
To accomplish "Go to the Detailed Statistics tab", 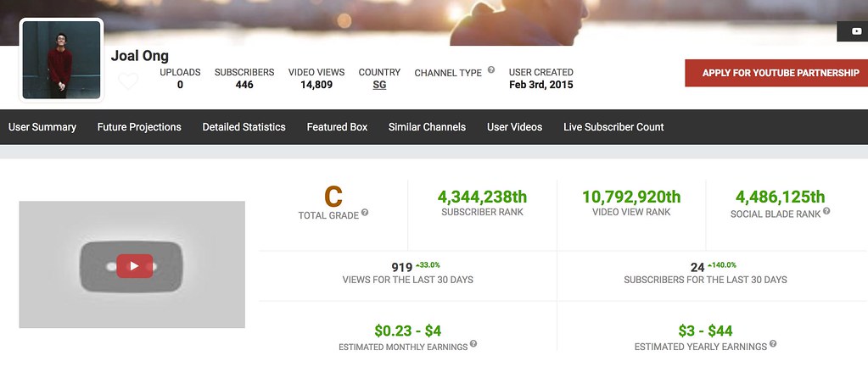I will [x=244, y=127].
